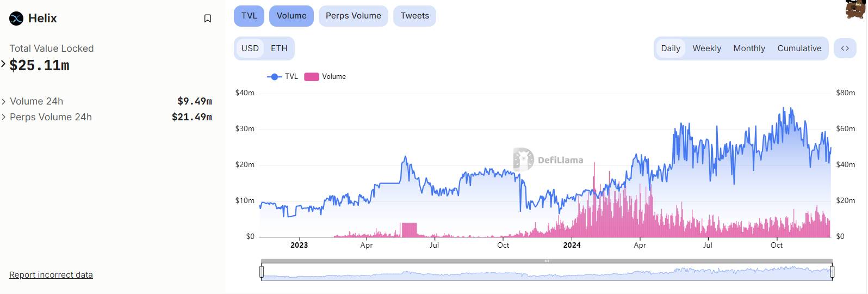Expand the Volume 24h details
Screen dimensions: 868x294
(x=4, y=101)
